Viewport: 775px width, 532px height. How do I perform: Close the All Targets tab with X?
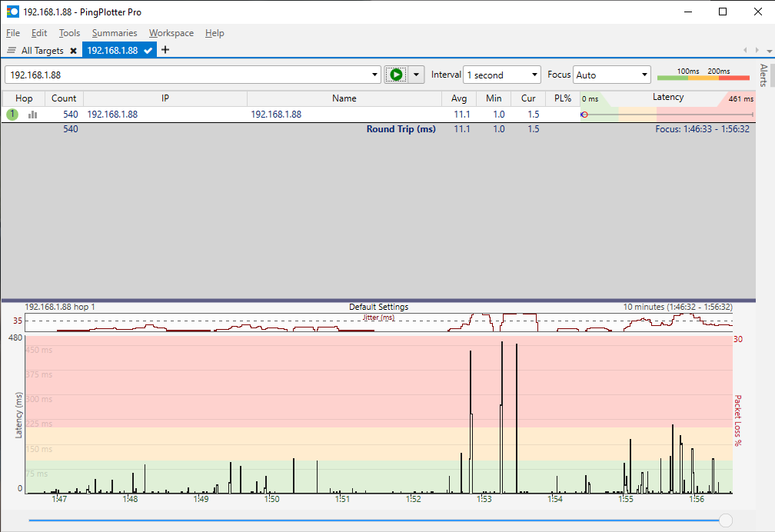(73, 50)
